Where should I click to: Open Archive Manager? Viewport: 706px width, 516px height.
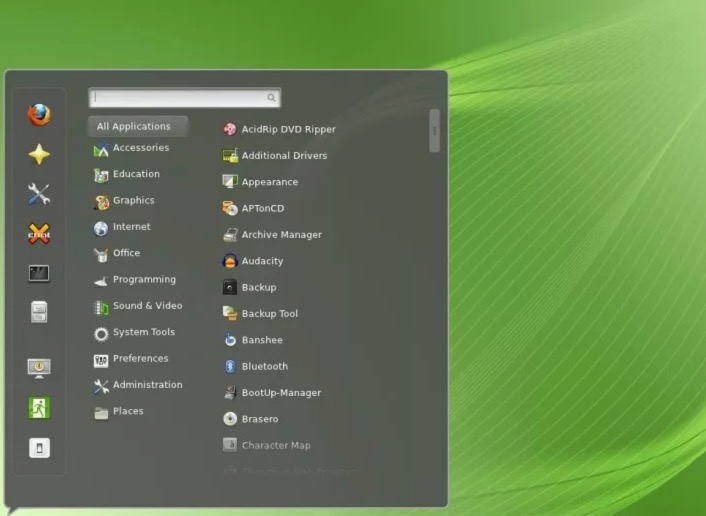click(272, 235)
